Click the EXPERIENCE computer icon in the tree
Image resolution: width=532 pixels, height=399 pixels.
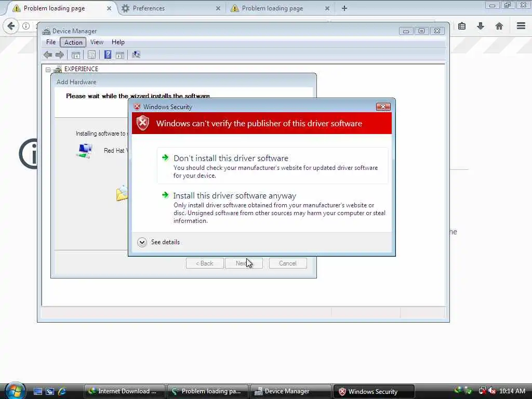coord(58,69)
